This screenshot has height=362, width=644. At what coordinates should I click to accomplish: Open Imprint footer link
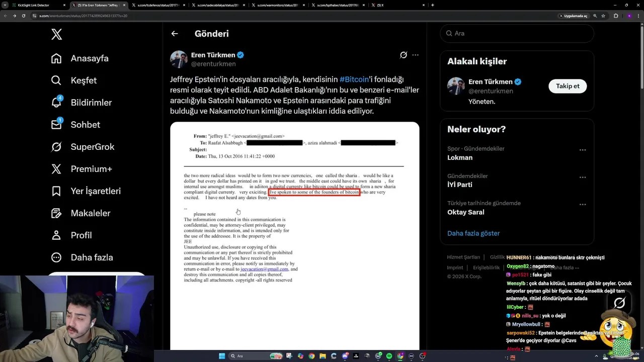pos(455,267)
